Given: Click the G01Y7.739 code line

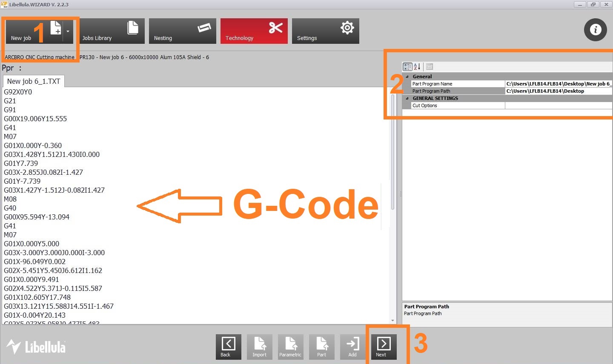Looking at the screenshot, I should click(21, 163).
